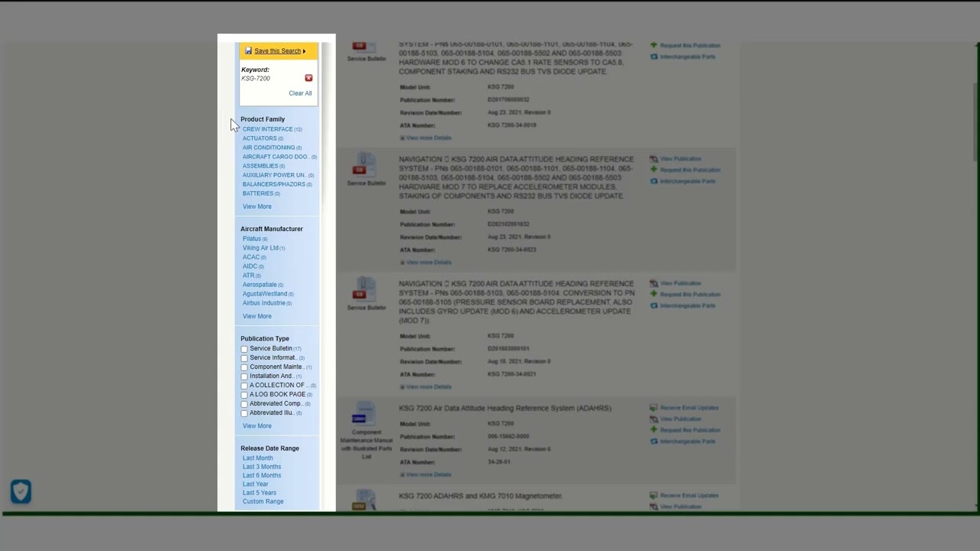This screenshot has height=551, width=980.
Task: Click the Save this Search disk icon
Action: point(248,51)
